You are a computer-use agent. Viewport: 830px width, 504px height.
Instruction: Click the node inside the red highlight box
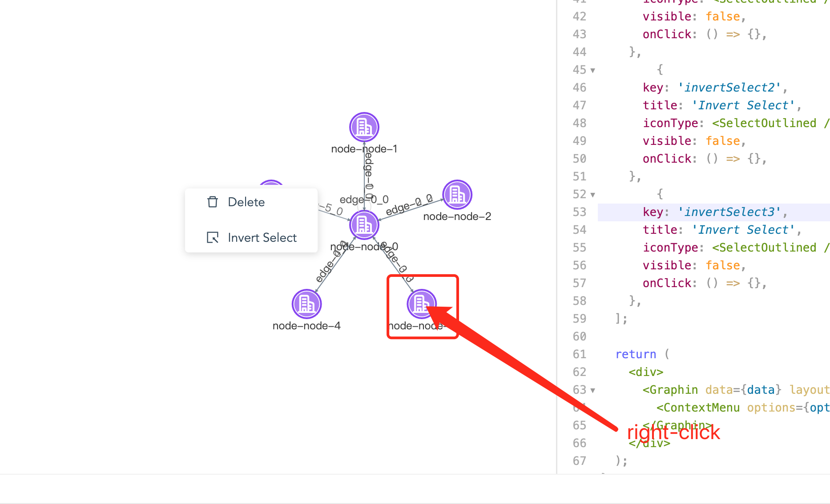pos(422,304)
